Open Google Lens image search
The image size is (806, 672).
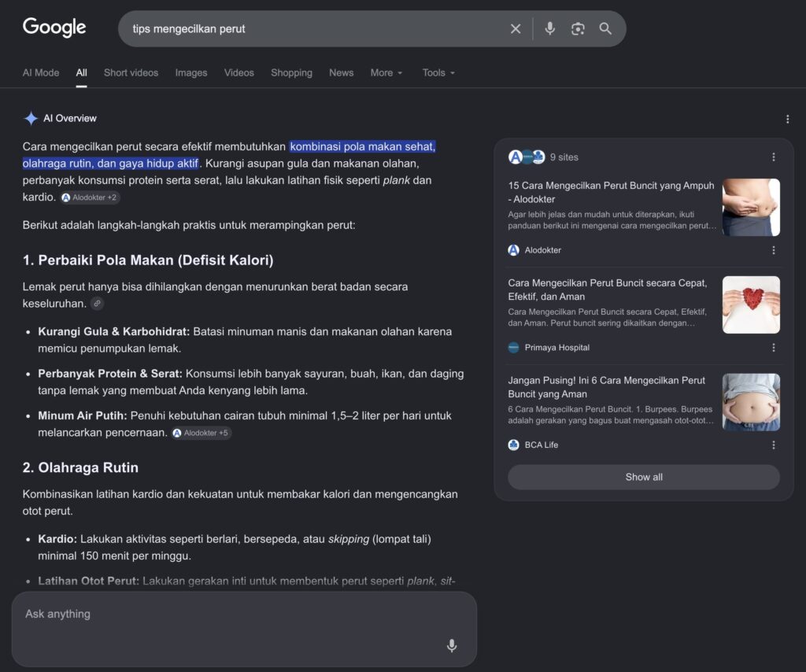(x=578, y=29)
